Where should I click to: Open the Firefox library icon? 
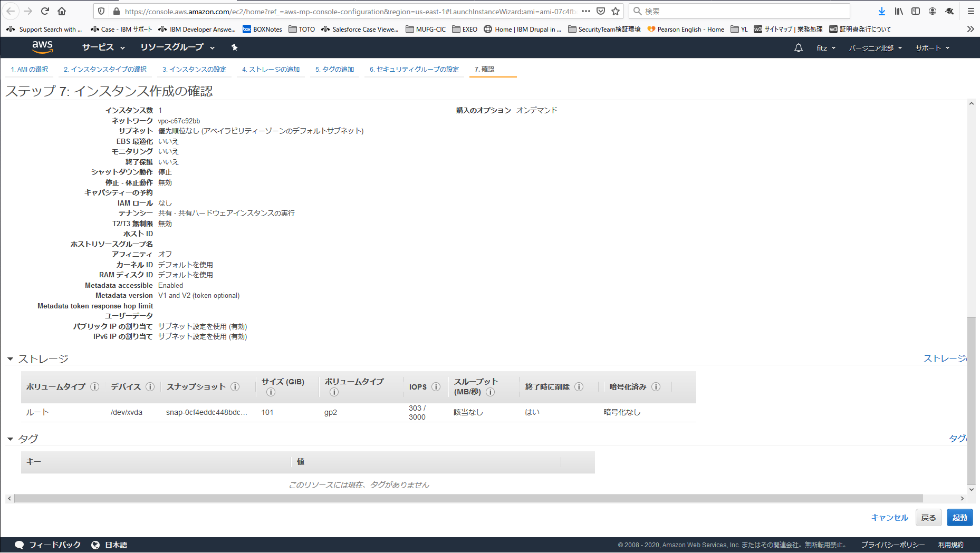[x=898, y=11]
